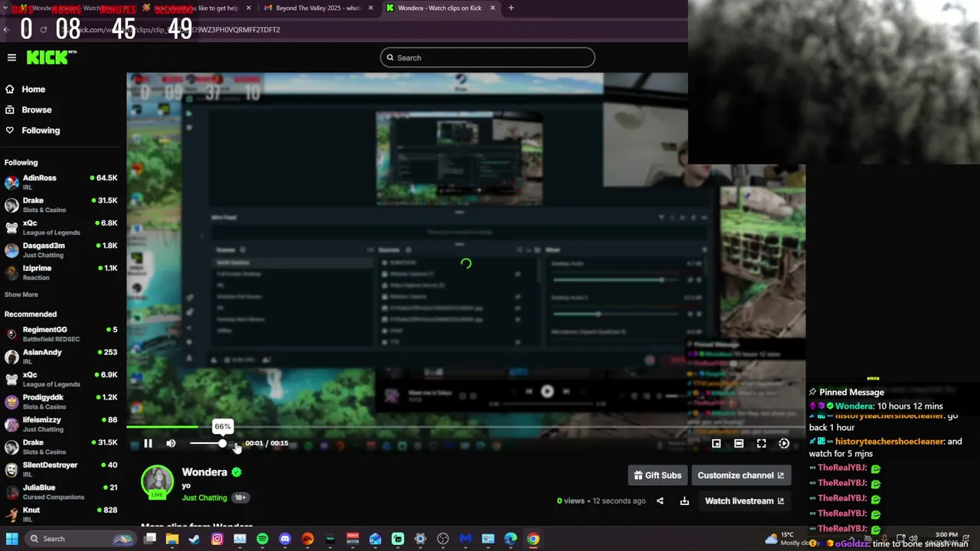This screenshot has height=551, width=980.
Task: Share the clip via share icon
Action: tap(660, 501)
